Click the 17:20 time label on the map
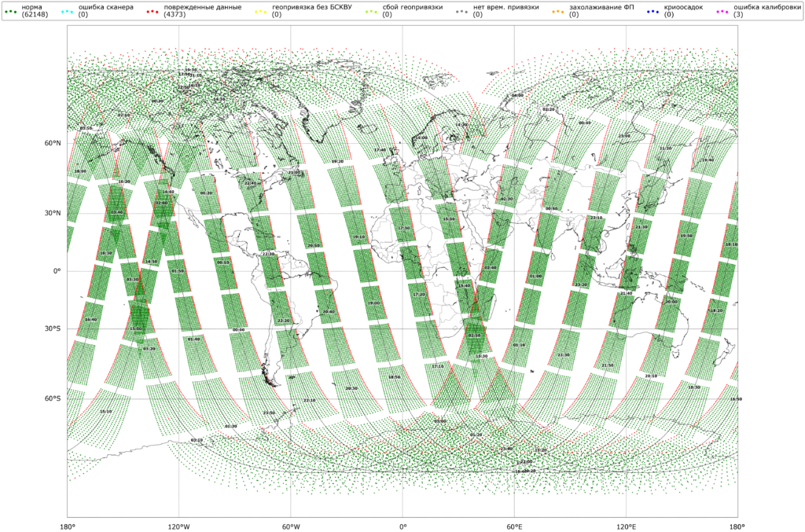 (419, 294)
